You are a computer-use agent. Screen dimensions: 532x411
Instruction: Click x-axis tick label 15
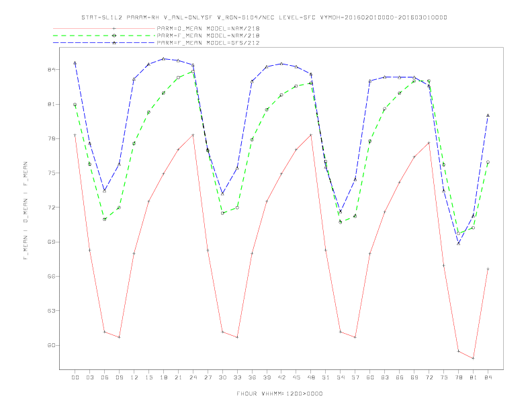pos(148,377)
